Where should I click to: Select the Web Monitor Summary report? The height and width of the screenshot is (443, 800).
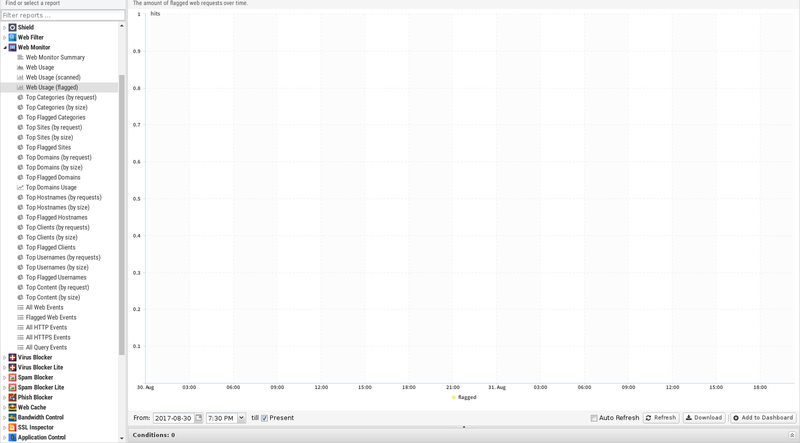[55, 57]
